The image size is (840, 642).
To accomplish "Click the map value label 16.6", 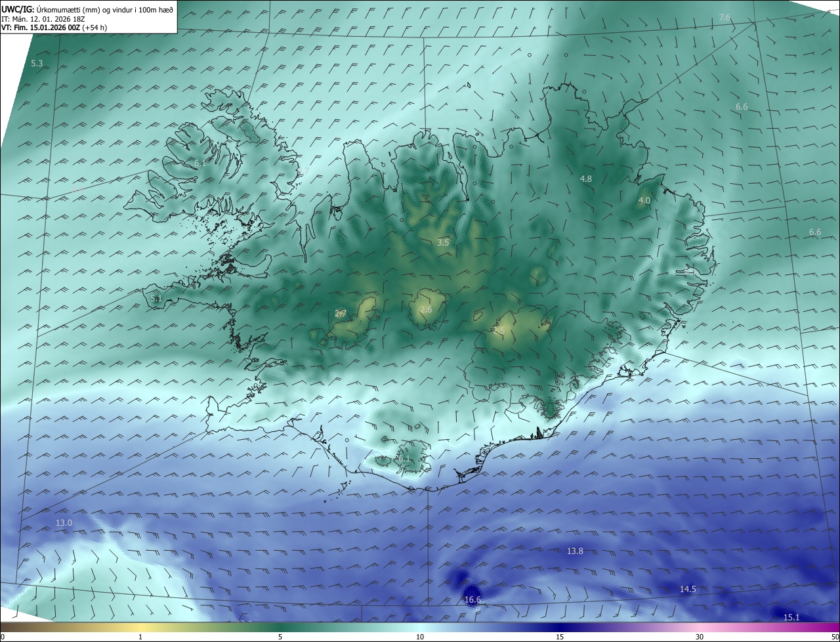I will (x=472, y=600).
